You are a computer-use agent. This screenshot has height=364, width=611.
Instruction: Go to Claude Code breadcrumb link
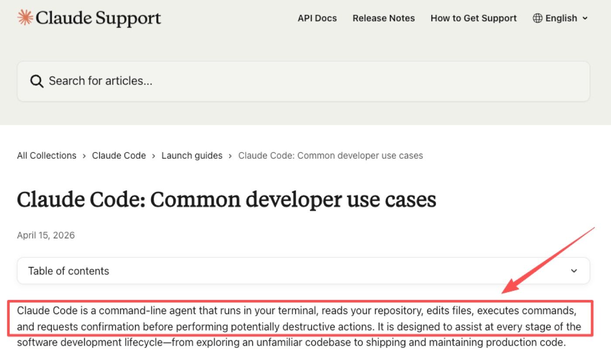pyautogui.click(x=119, y=156)
